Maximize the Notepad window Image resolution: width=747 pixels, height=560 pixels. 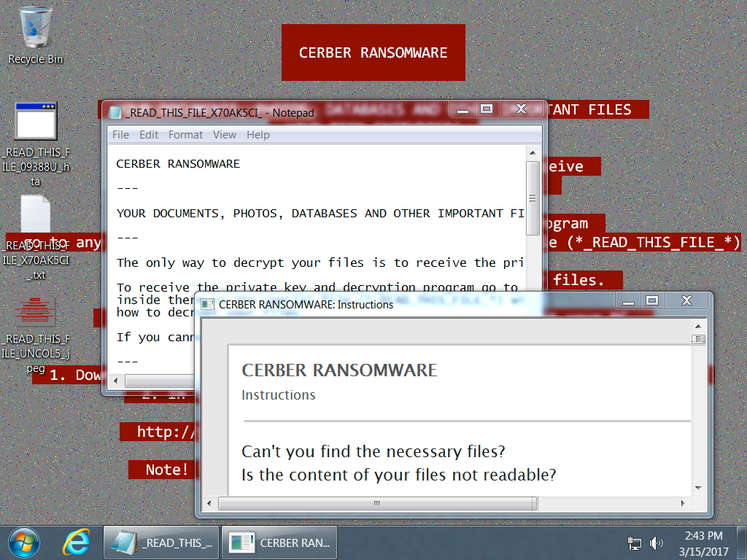(487, 109)
